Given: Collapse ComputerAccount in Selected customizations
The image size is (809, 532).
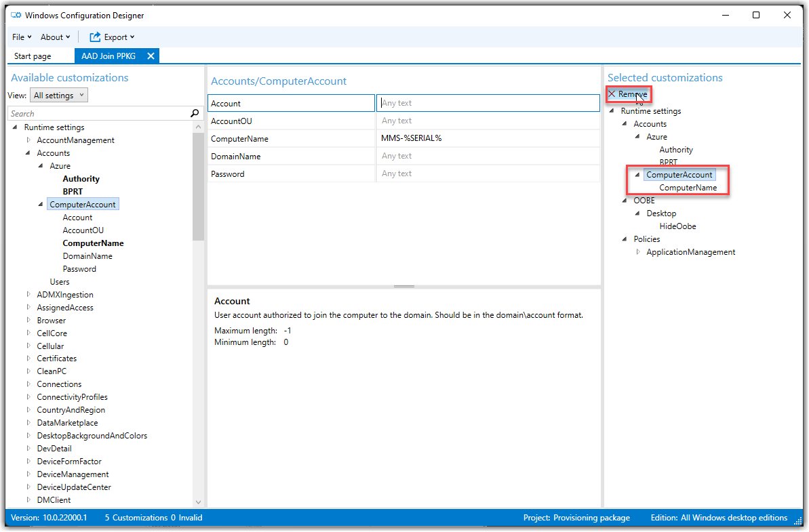Looking at the screenshot, I should click(637, 175).
